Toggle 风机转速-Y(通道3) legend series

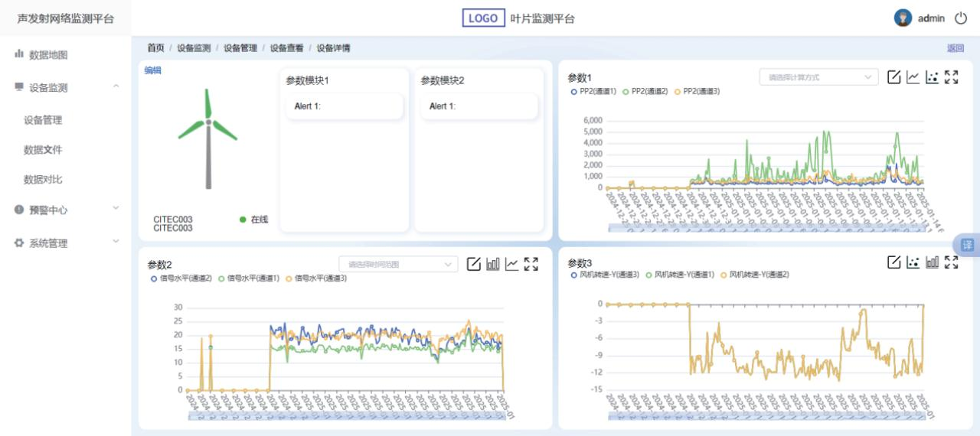tap(605, 274)
